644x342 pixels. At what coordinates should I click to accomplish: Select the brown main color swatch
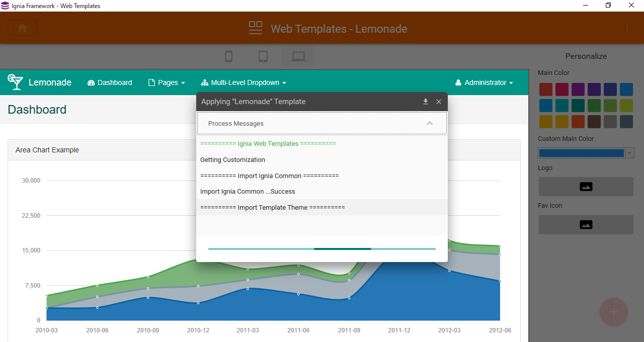[x=594, y=122]
